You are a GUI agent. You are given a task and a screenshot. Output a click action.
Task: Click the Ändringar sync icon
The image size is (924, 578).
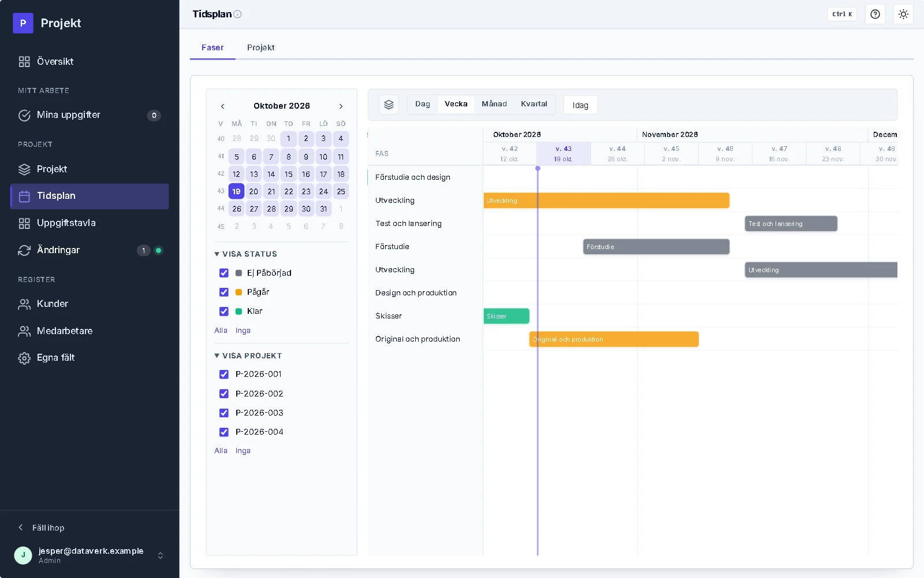point(24,250)
